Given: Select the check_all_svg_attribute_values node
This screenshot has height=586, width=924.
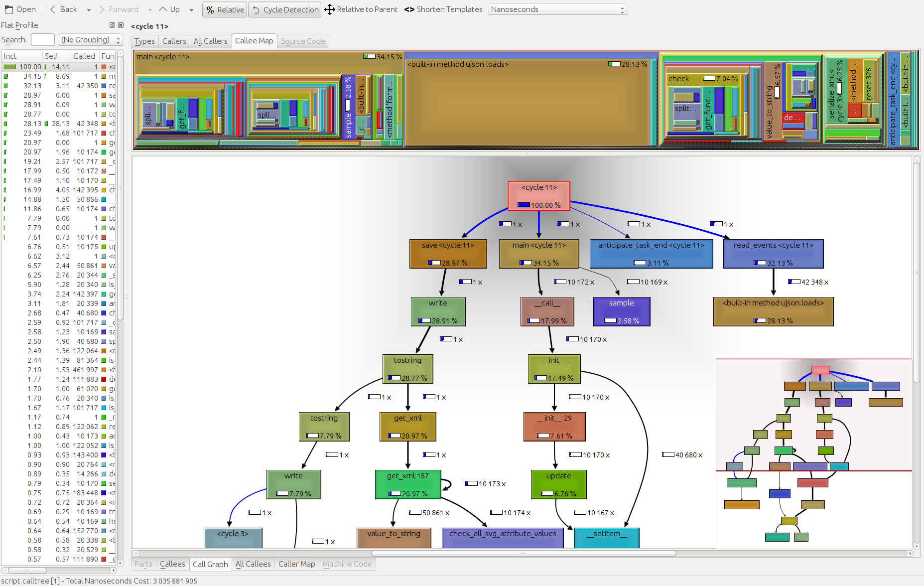Looking at the screenshot, I should 503,538.
